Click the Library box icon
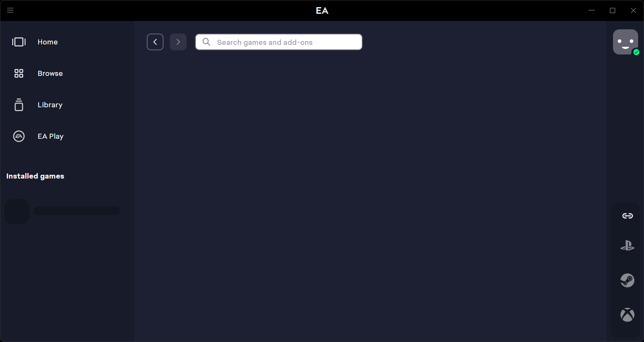 pos(18,104)
